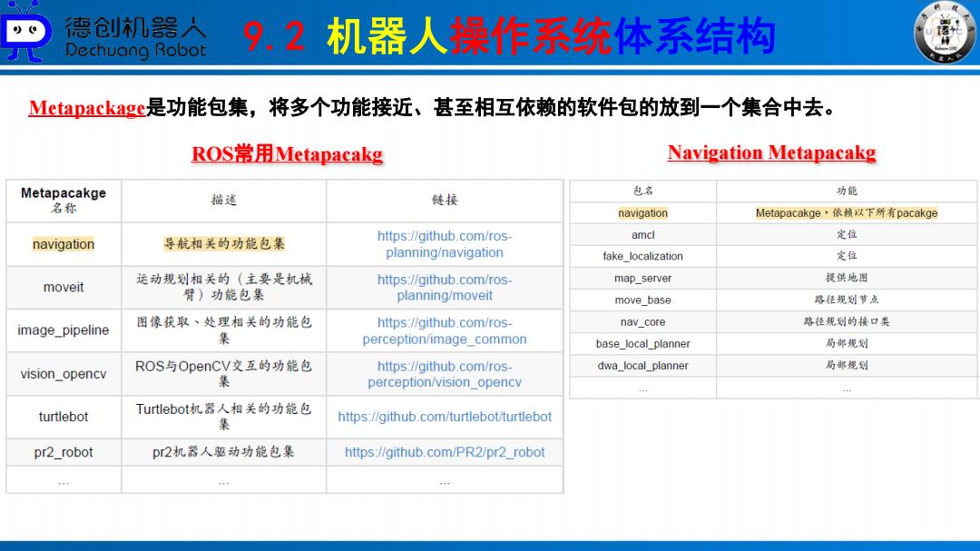
Task: Select the dwa_local_planner package cell
Action: pos(642,366)
